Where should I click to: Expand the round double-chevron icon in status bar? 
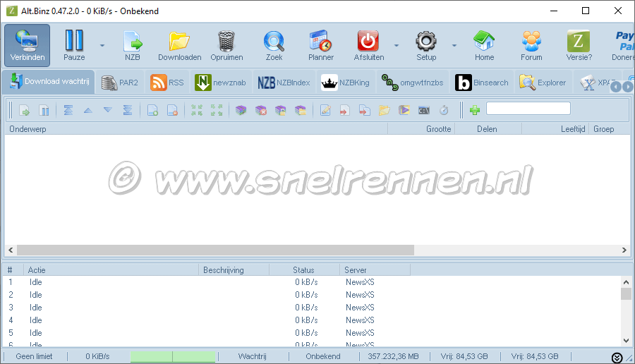coord(617,358)
